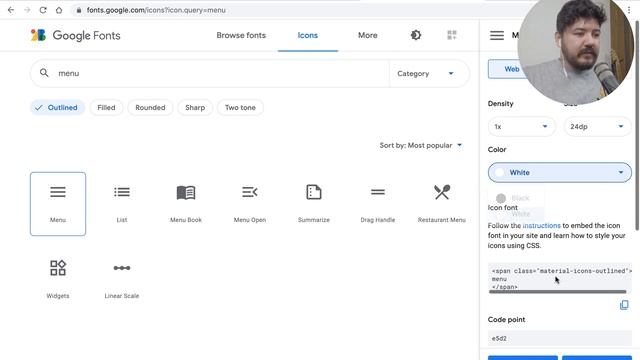Toggle the Outlined style chip

pyautogui.click(x=58, y=108)
